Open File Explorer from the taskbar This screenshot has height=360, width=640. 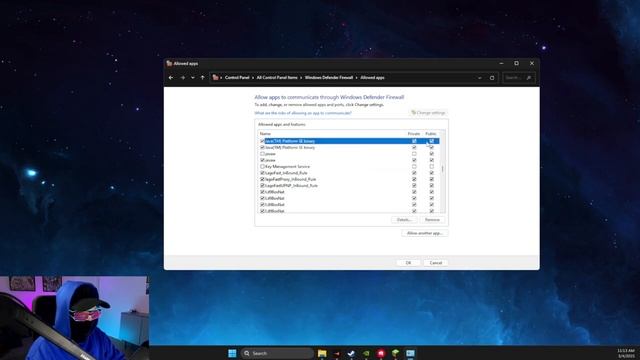click(x=322, y=353)
